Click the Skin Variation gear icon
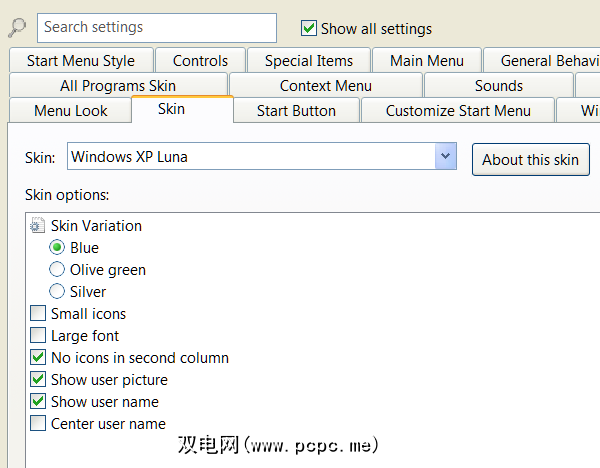Screen dimensions: 600x468 point(38,226)
